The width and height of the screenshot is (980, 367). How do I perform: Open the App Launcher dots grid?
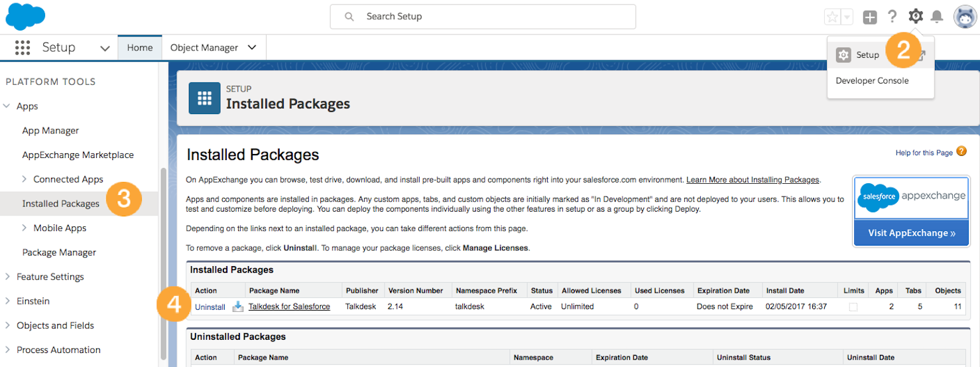pos(23,48)
